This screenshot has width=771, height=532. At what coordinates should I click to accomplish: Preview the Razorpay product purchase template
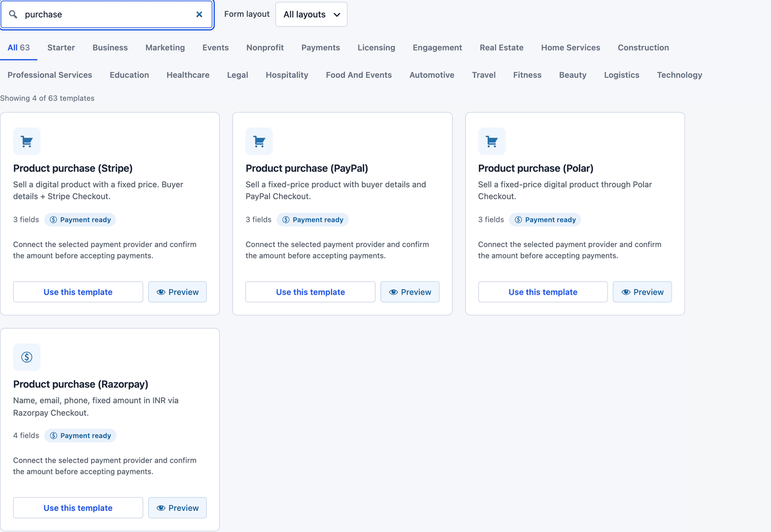coord(177,508)
